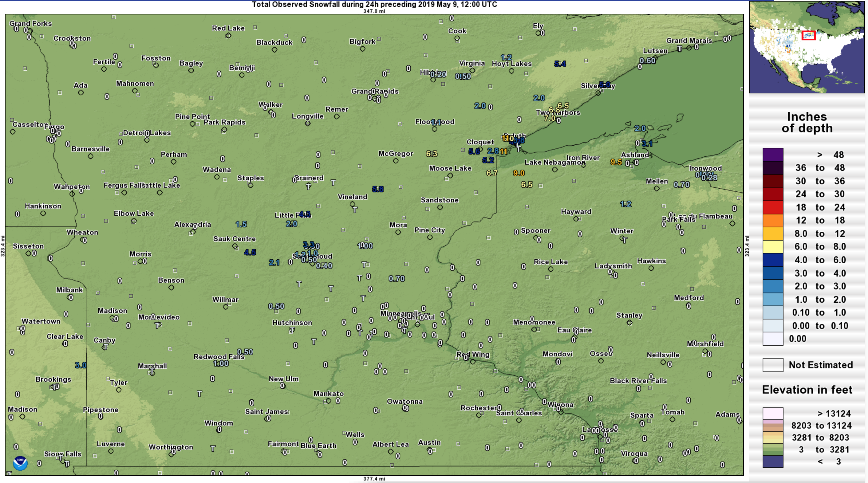Click the US overview inset map thumbnail
Image resolution: width=868 pixels, height=483 pixels.
(807, 47)
